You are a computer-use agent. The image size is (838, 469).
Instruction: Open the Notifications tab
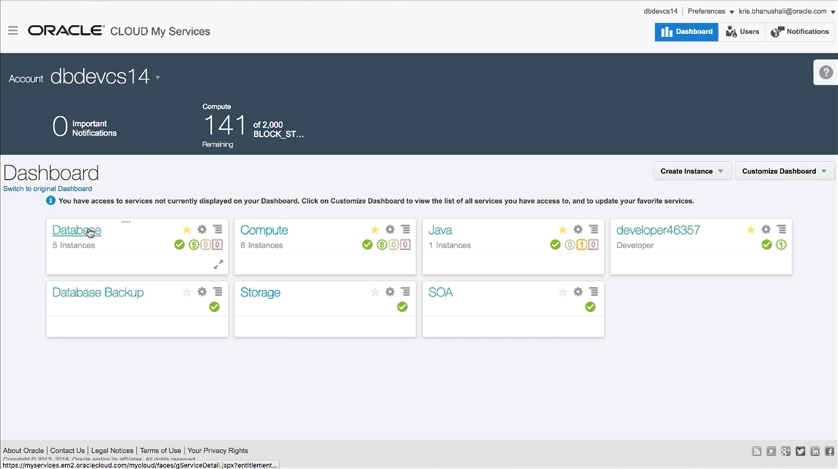pyautogui.click(x=800, y=32)
